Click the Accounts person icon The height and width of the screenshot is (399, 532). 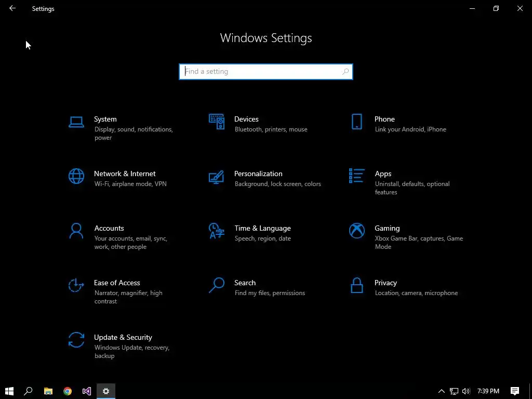click(76, 231)
